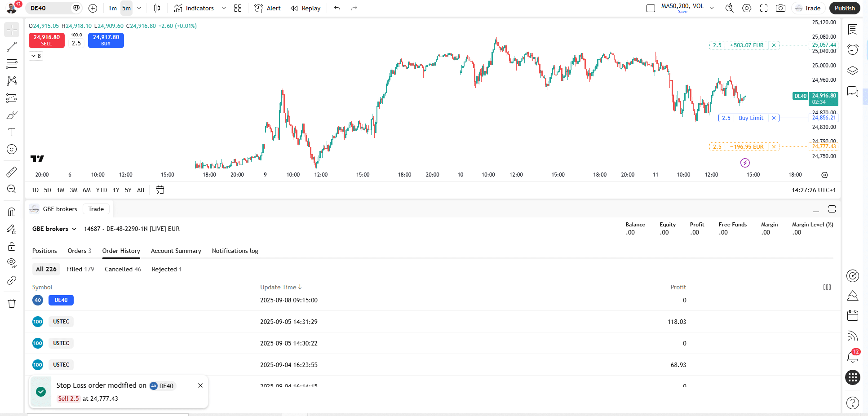Open the Text annotation tool

pos(11,132)
